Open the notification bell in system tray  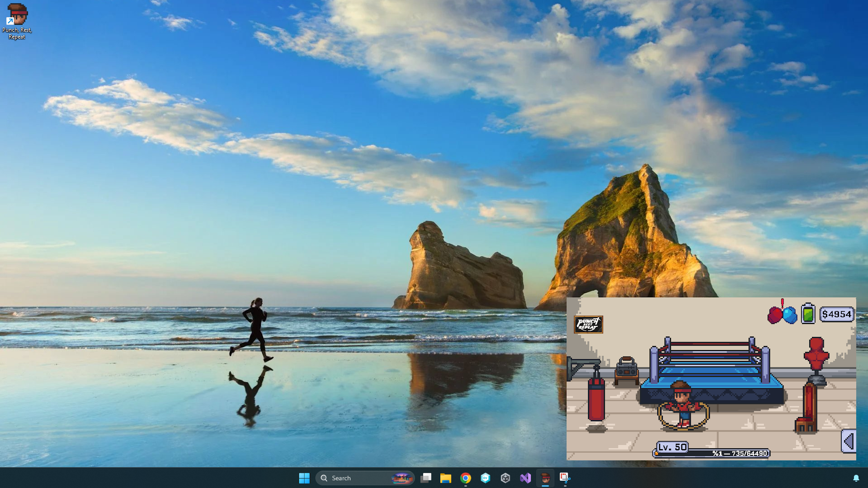coord(856,478)
